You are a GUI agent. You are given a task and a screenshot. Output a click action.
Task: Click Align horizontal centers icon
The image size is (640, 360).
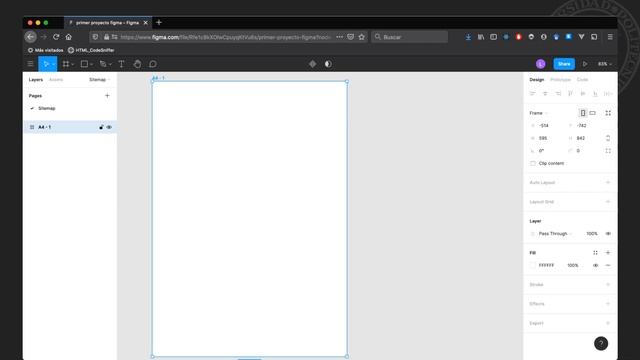[x=545, y=93]
